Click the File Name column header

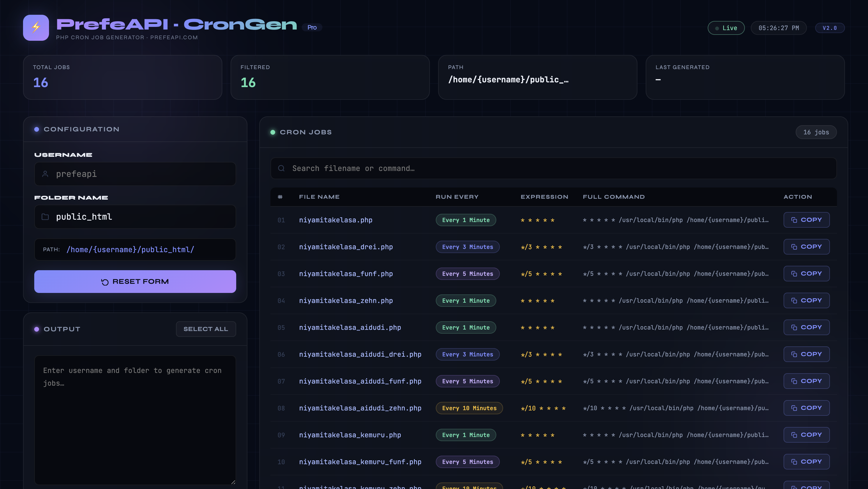(319, 197)
